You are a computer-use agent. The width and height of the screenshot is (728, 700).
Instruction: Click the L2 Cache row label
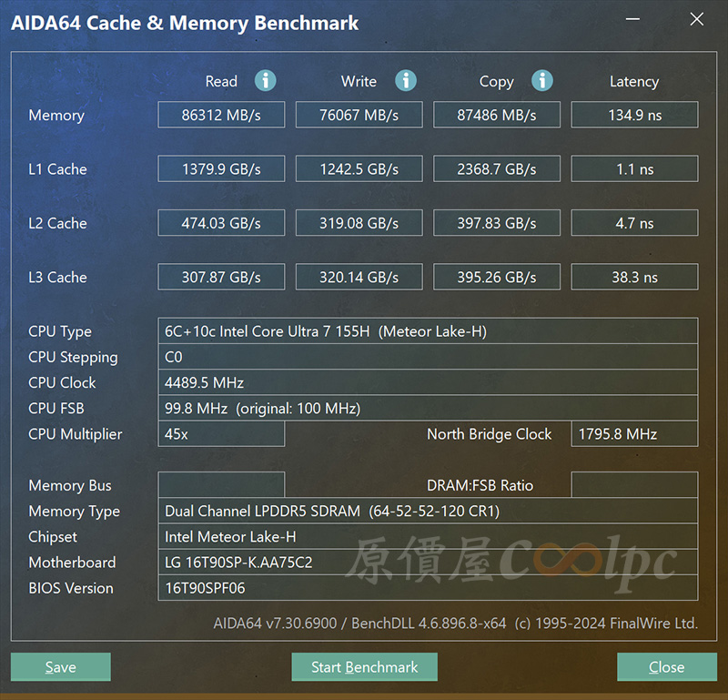pos(57,223)
